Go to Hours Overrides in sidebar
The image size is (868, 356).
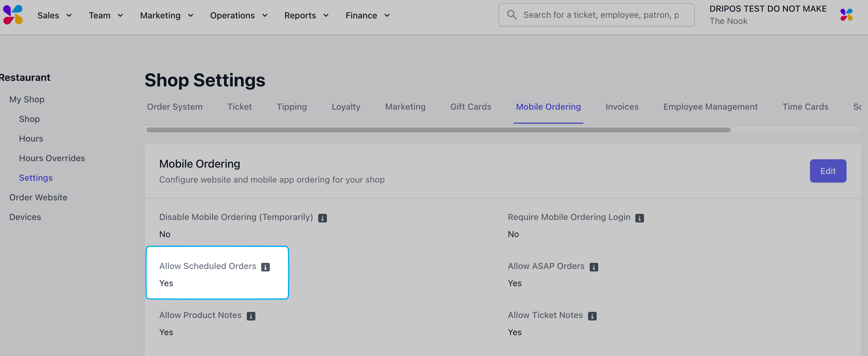tap(52, 158)
